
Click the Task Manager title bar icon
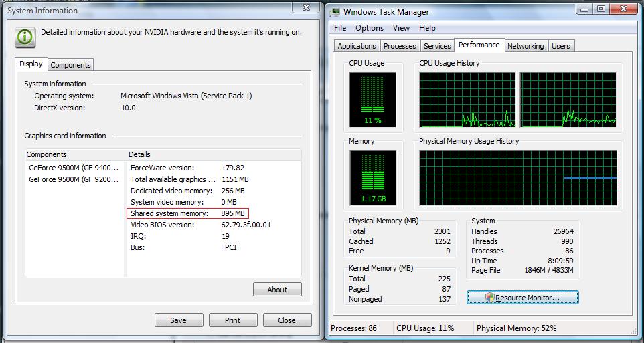tap(335, 12)
